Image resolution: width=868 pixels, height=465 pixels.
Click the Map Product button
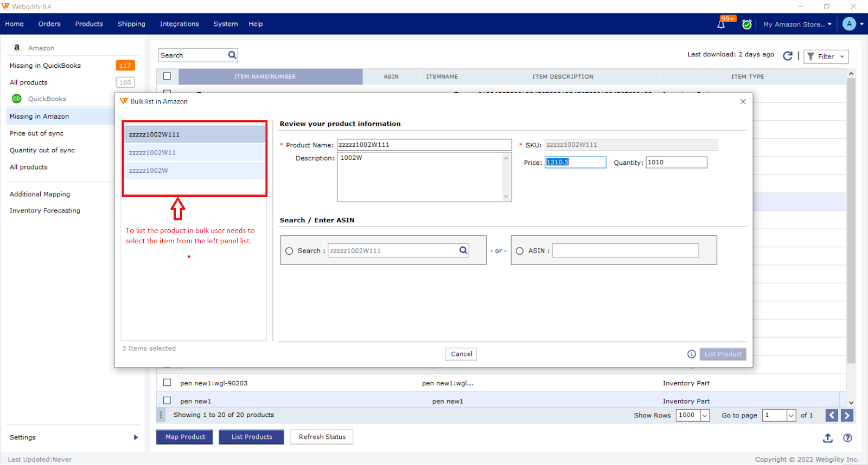tap(186, 437)
